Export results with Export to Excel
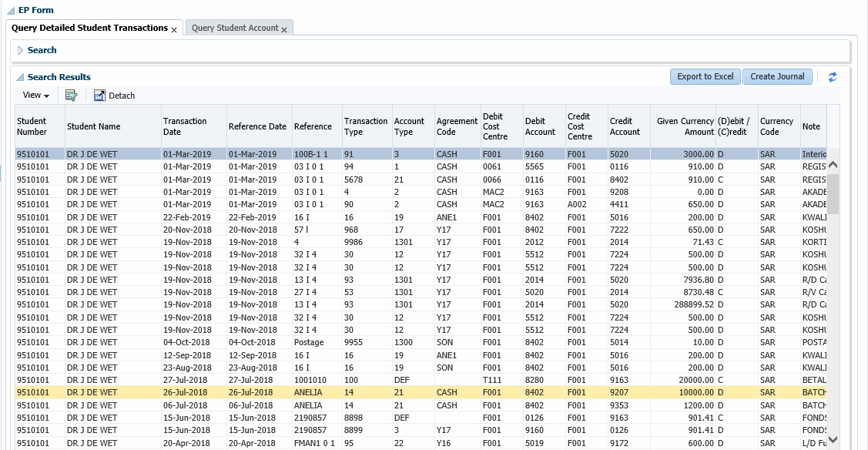868x450 pixels. [x=705, y=76]
